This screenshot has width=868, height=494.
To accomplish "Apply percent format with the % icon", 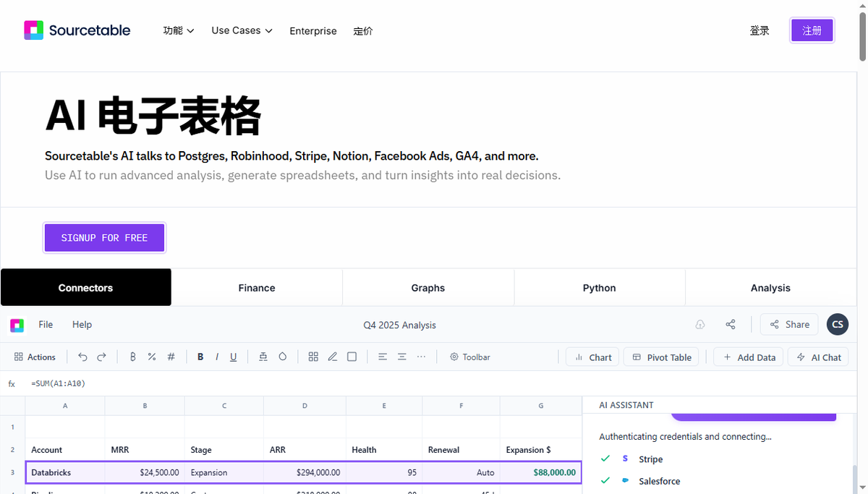I will pyautogui.click(x=152, y=357).
